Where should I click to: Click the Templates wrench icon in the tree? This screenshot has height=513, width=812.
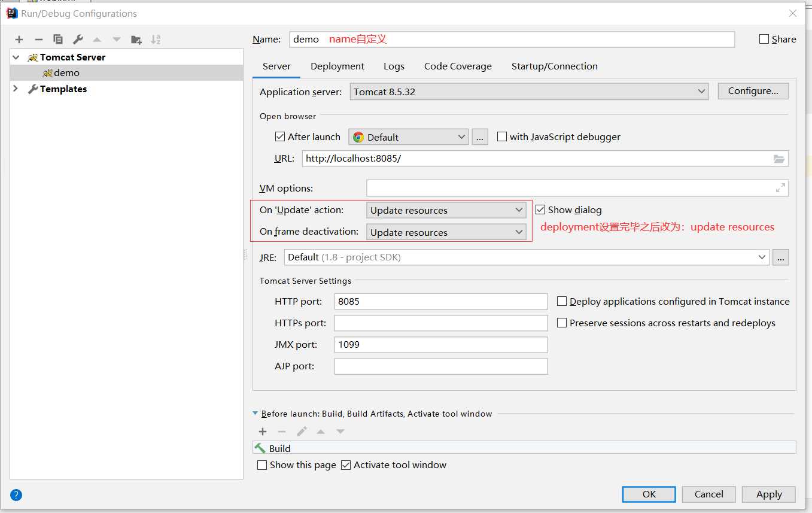point(33,89)
